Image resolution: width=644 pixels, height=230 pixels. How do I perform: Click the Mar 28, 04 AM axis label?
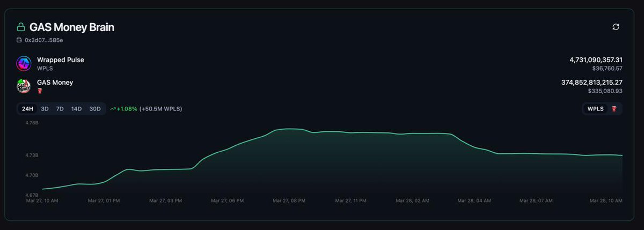(474, 201)
